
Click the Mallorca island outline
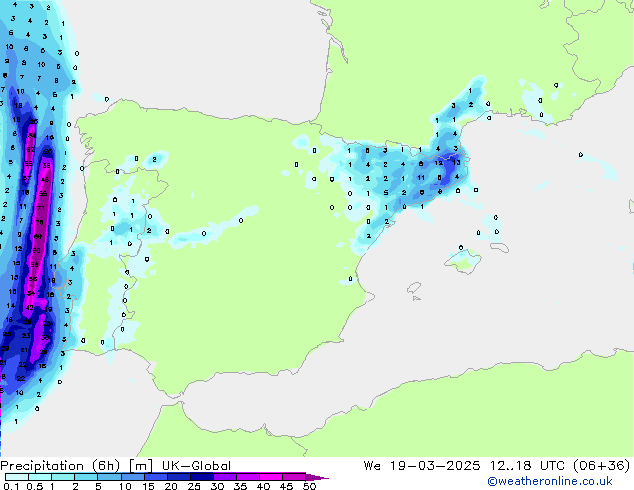[x=463, y=262]
